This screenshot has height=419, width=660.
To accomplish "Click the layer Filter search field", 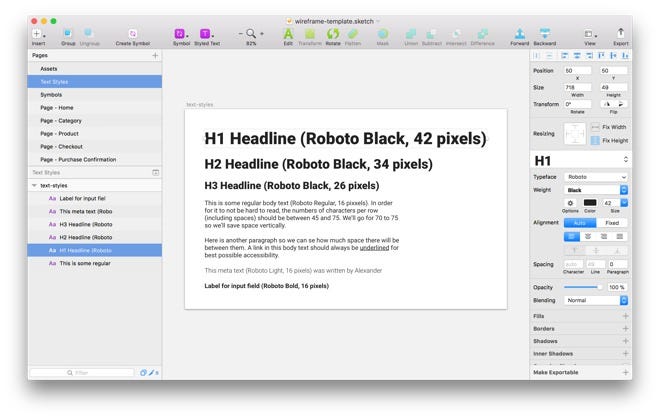I will (x=82, y=373).
